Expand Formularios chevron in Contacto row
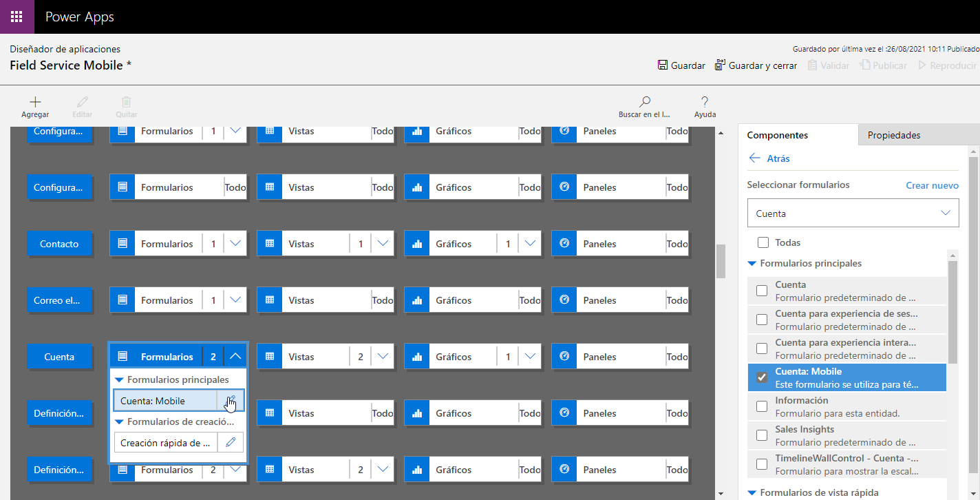The width and height of the screenshot is (980, 500). coord(235,244)
